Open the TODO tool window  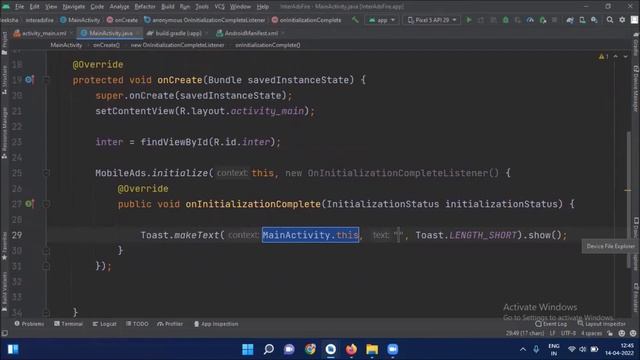pos(137,324)
